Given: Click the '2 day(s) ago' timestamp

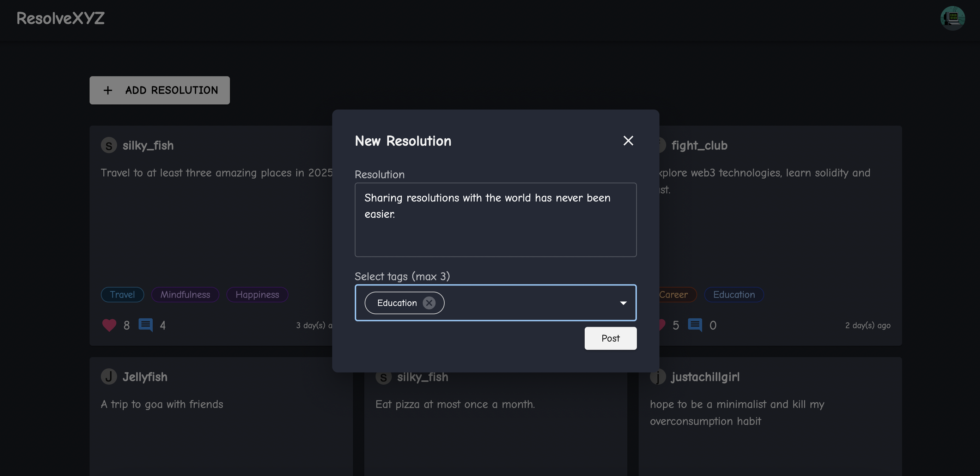Looking at the screenshot, I should click(x=868, y=325).
